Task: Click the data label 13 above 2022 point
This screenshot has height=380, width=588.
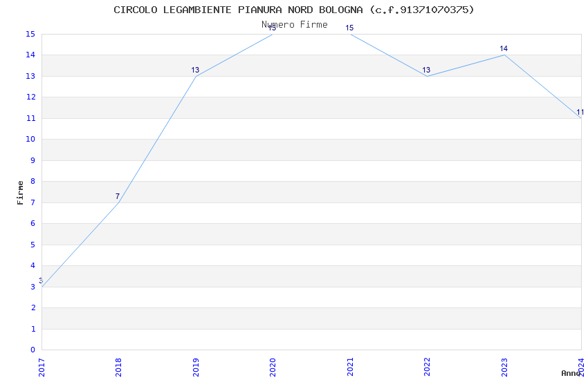Action: point(426,70)
